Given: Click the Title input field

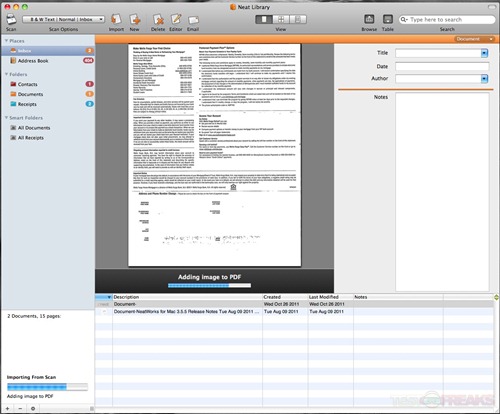Looking at the screenshot, I should (438, 53).
